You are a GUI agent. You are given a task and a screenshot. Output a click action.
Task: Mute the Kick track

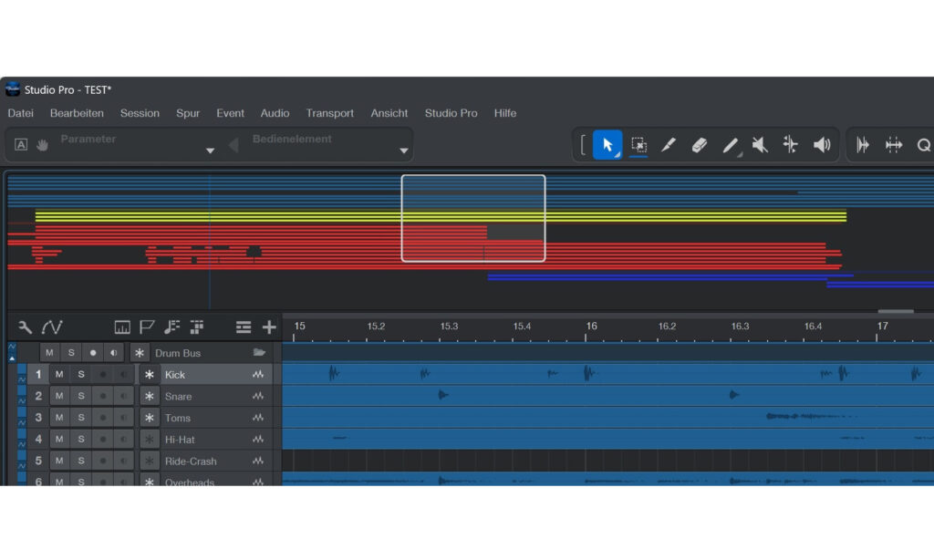point(59,375)
